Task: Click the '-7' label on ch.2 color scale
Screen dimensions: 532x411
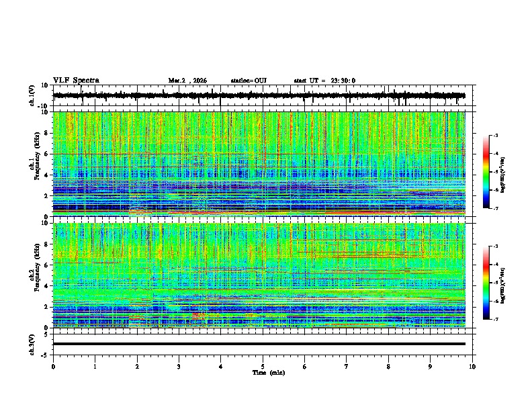Action: pos(496,319)
